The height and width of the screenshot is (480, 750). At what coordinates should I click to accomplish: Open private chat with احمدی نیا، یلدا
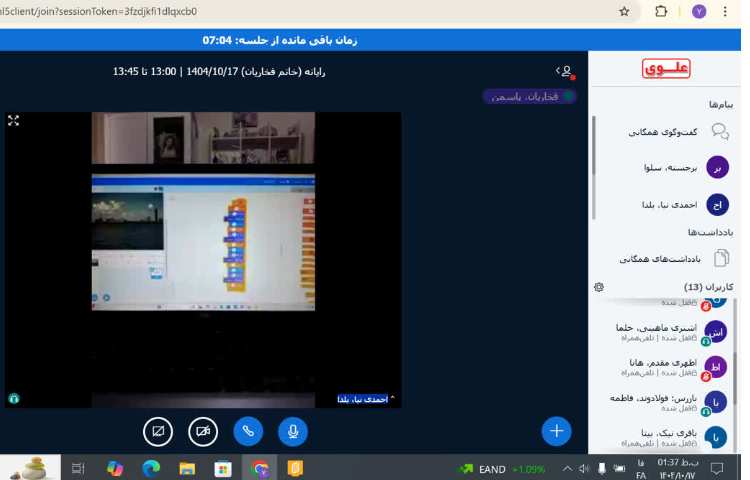point(663,205)
